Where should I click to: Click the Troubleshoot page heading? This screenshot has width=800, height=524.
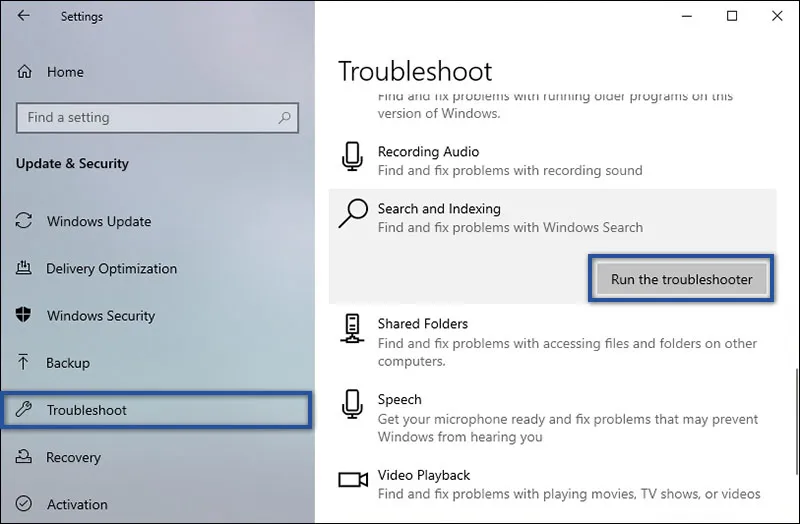415,71
